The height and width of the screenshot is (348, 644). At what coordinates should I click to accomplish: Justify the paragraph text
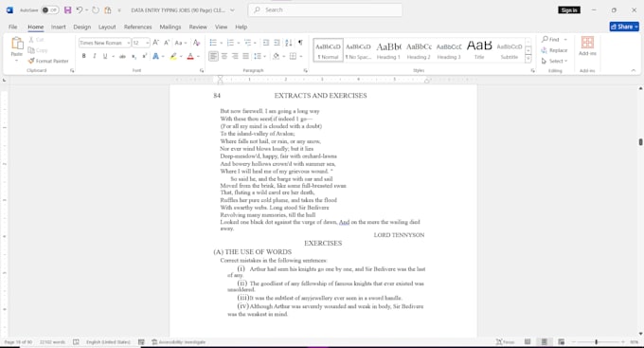pos(245,56)
